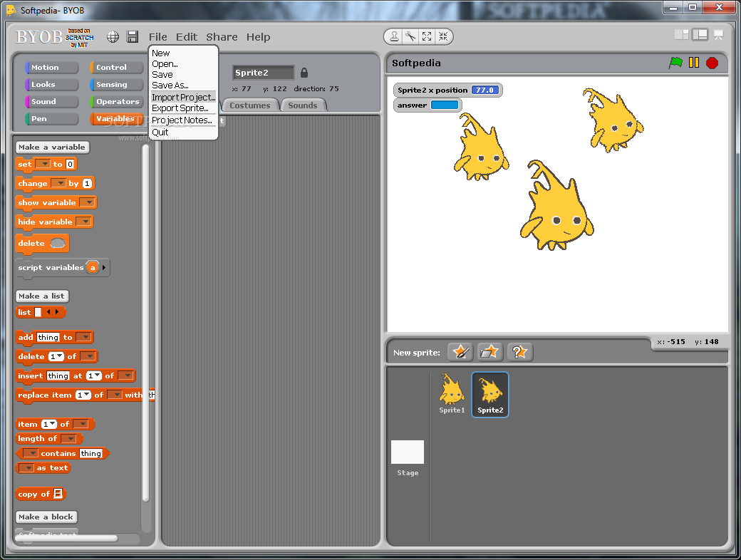Click the green flag to start

pyautogui.click(x=675, y=63)
